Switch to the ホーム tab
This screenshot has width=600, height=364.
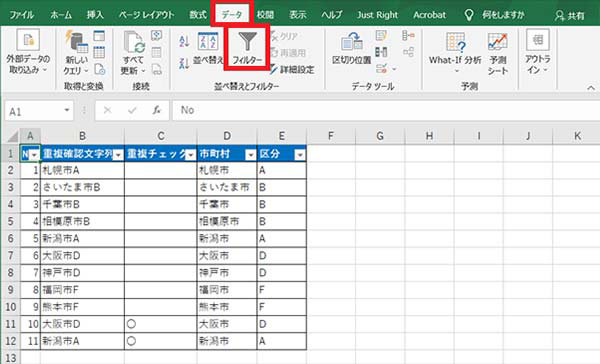[61, 15]
